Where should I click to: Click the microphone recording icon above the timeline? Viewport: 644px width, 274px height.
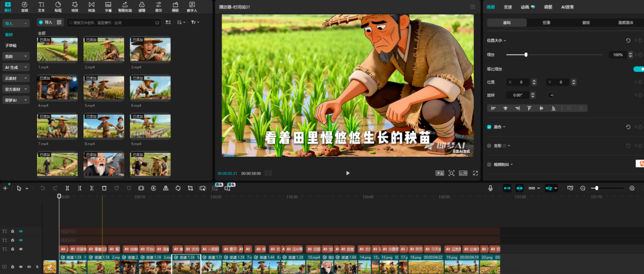click(490, 188)
